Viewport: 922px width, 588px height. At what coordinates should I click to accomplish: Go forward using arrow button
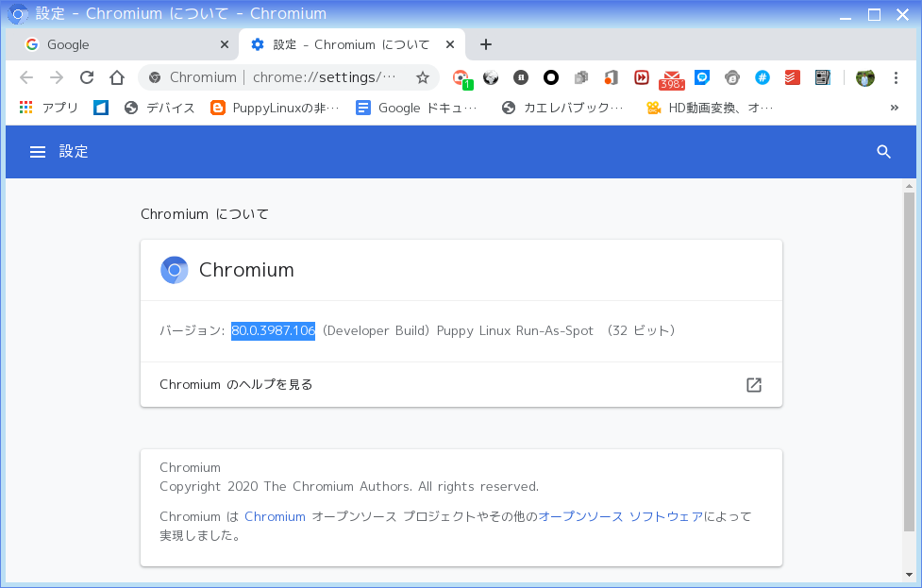57,77
